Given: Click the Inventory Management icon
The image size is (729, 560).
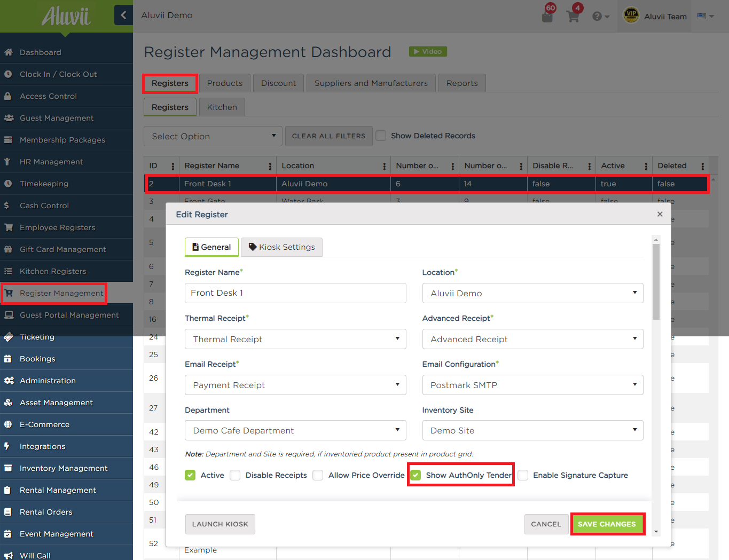Looking at the screenshot, I should point(9,468).
